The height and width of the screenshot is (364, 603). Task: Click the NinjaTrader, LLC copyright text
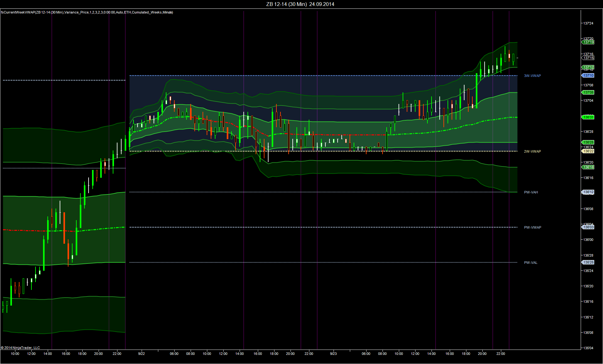pos(20,348)
